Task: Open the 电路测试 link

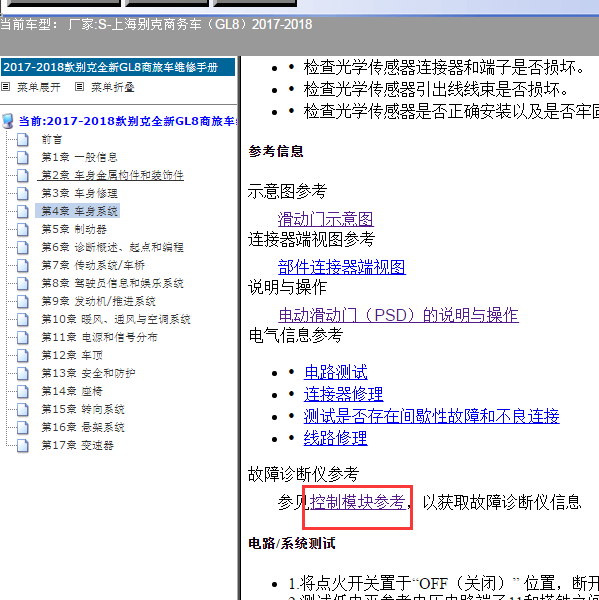Action: click(x=336, y=372)
